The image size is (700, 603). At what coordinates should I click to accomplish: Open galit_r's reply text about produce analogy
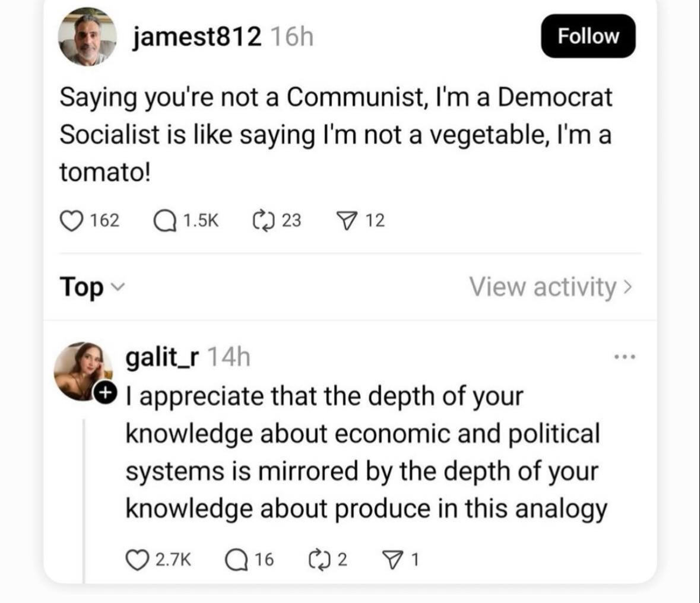[x=365, y=452]
